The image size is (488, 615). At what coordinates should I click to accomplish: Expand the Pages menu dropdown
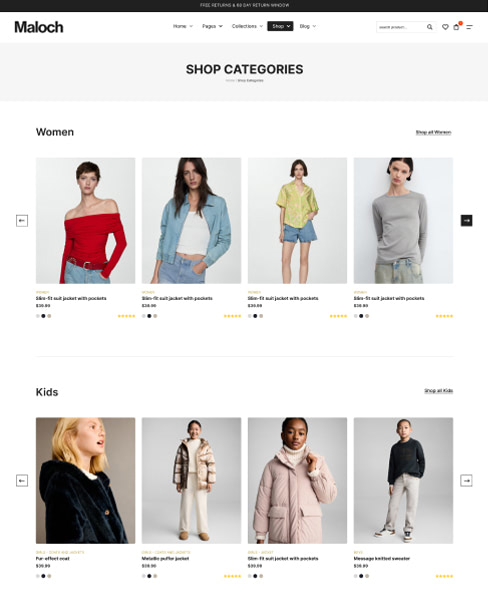[x=212, y=26]
